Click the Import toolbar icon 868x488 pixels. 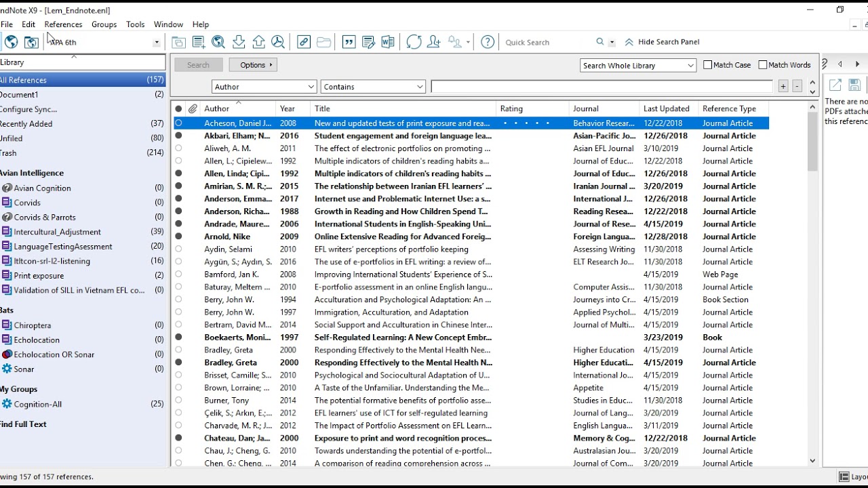(x=239, y=42)
